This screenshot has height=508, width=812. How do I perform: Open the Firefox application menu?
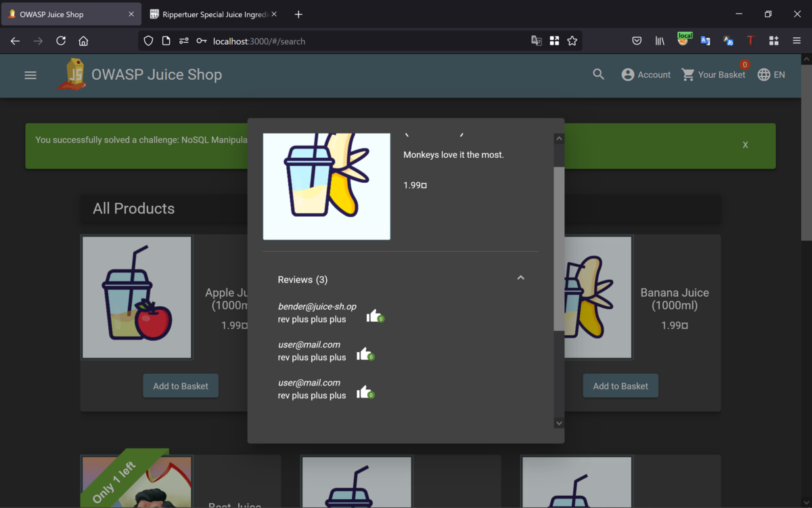[796, 41]
